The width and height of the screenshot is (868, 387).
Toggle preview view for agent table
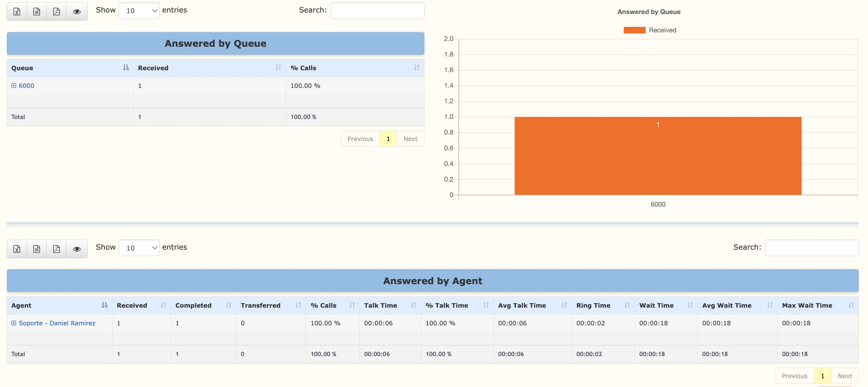(77, 249)
